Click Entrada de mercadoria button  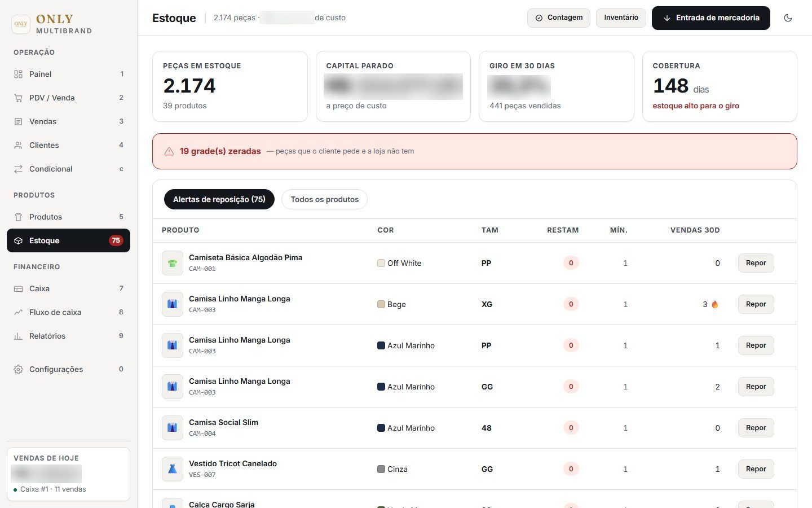click(711, 18)
